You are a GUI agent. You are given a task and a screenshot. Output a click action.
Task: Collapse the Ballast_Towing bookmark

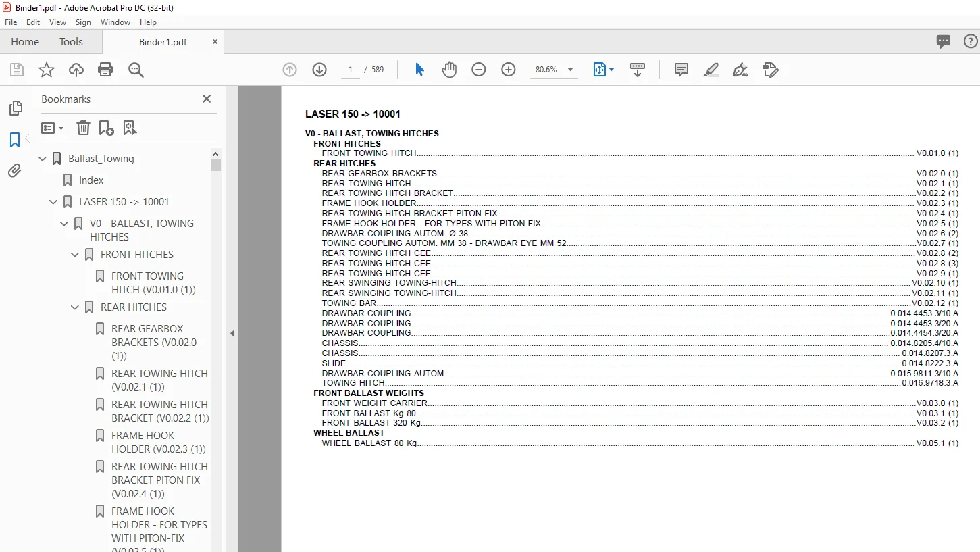pos(43,159)
